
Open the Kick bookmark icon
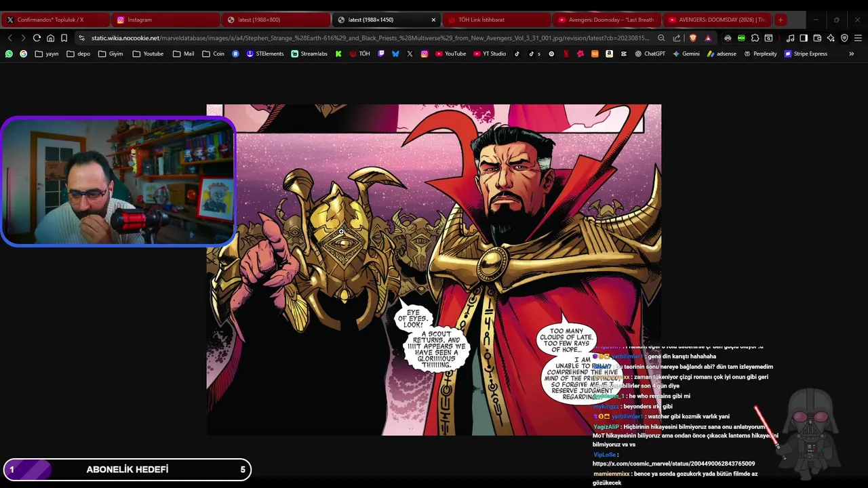[x=338, y=54]
